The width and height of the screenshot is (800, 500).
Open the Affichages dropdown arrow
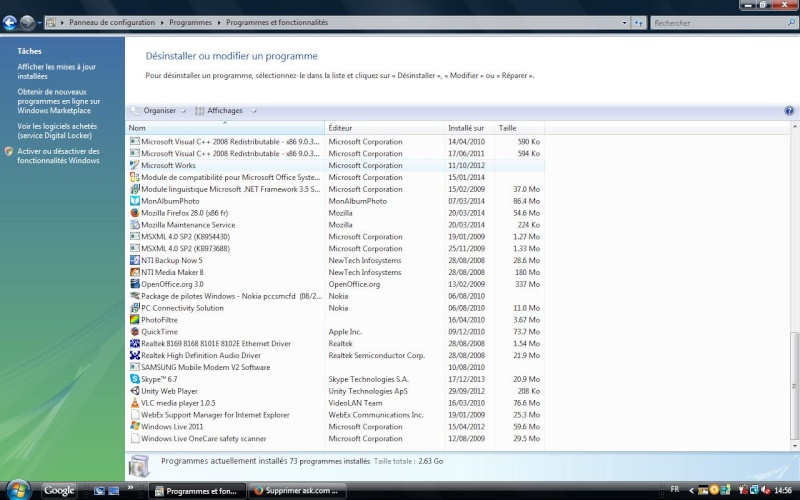click(254, 111)
